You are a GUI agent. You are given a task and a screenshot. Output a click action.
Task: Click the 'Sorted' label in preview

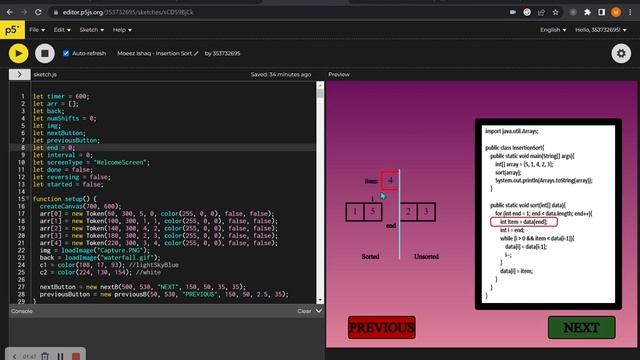(370, 256)
